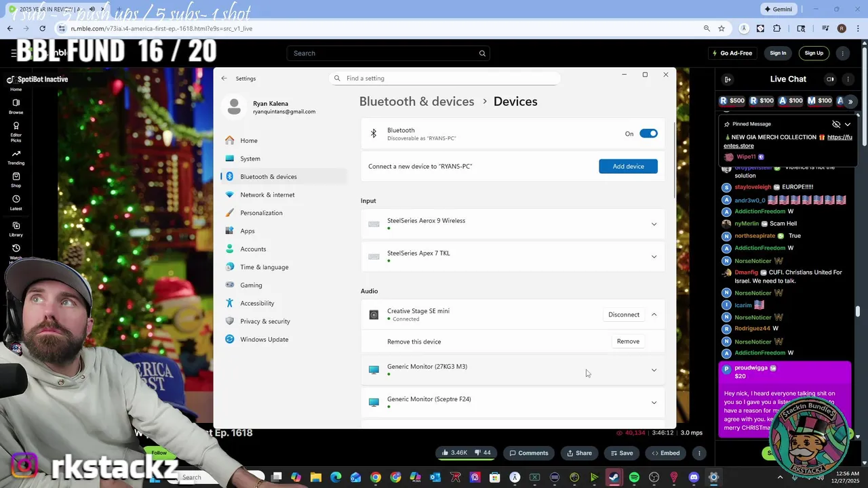Click Sign Up on Rumble
This screenshot has width=868, height=488.
[x=814, y=53]
